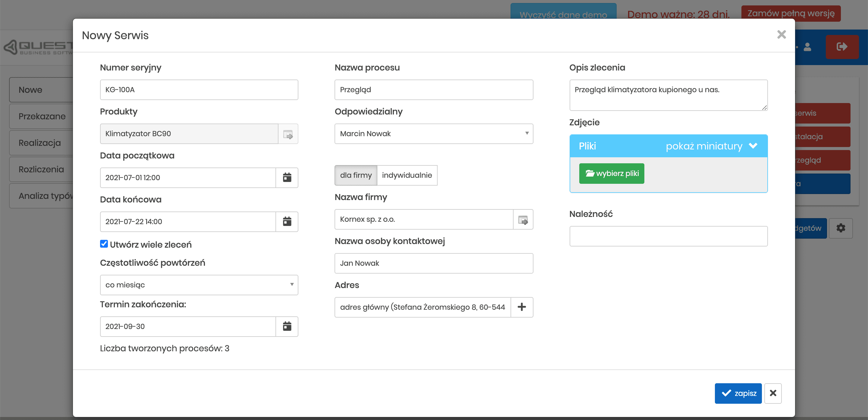Open Realizacja tab in sidebar
This screenshot has height=420, width=868.
(41, 143)
